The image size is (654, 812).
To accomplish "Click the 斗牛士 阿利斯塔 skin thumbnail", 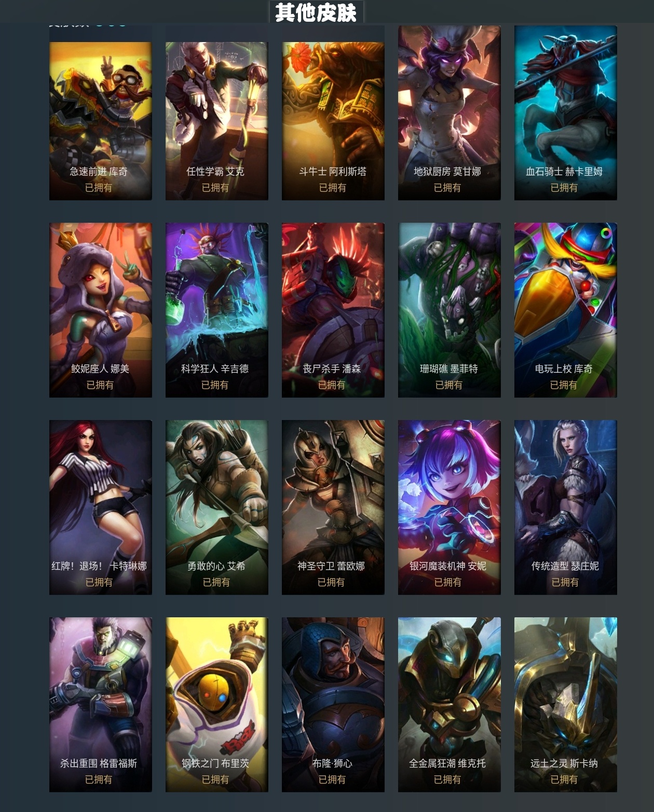I will click(x=333, y=121).
